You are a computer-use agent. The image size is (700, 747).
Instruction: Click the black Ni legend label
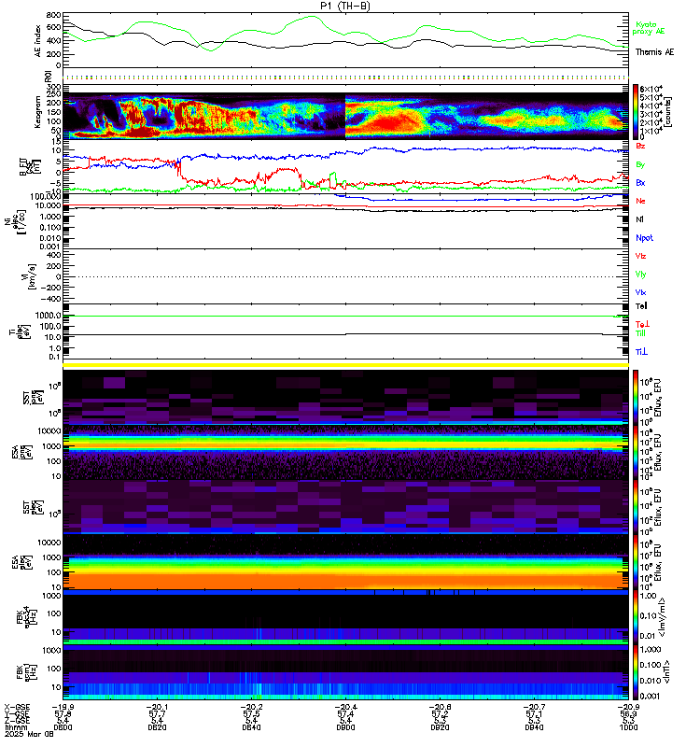tap(639, 219)
